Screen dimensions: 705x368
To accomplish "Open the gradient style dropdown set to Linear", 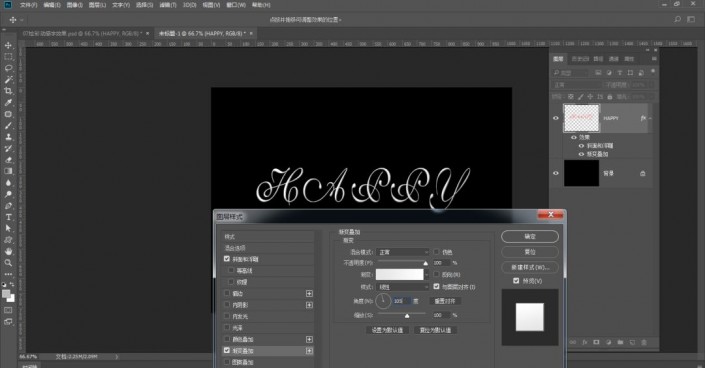I will pyautogui.click(x=403, y=287).
